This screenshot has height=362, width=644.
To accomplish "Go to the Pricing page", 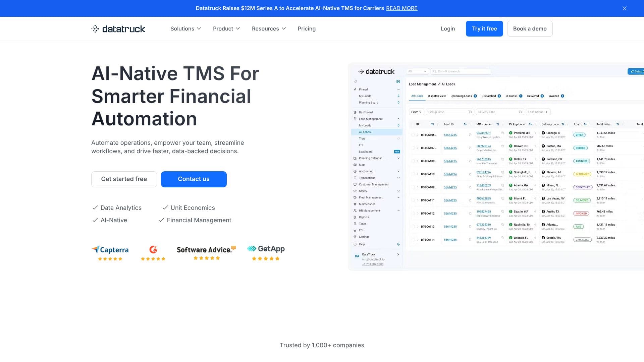I will [307, 28].
